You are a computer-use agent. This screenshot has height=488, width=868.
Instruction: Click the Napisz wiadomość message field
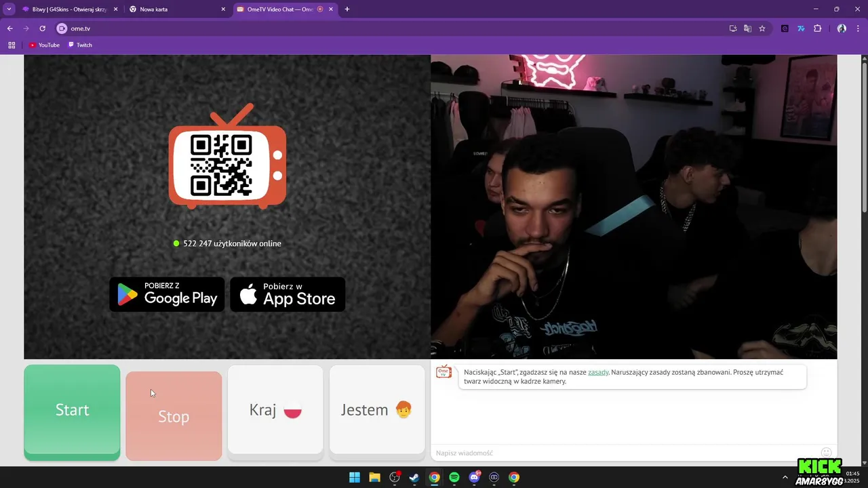[624, 453]
